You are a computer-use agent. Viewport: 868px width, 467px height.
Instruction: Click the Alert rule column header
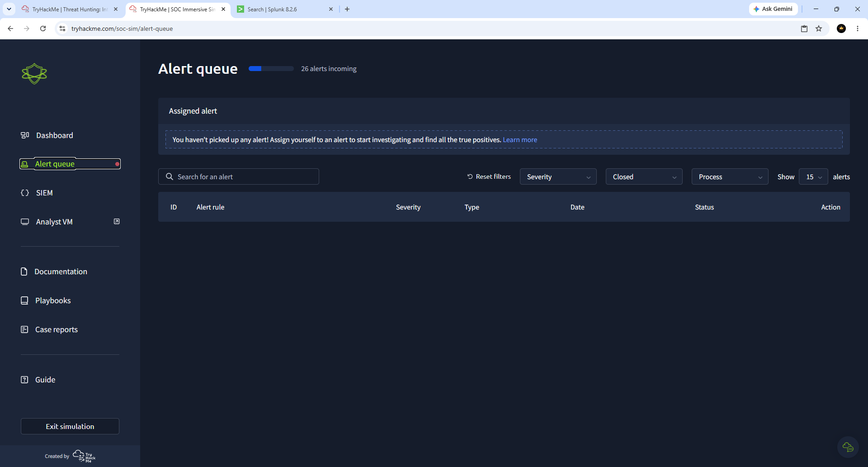(210, 207)
